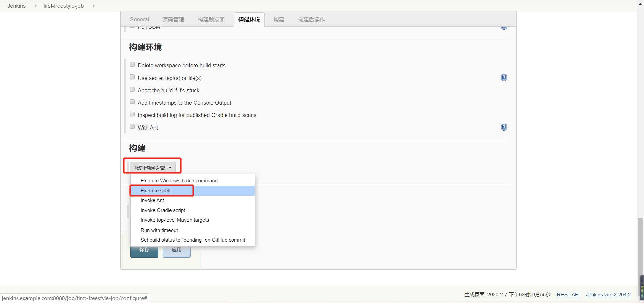Jump to the 构建 tab
The height and width of the screenshot is (303, 644).
(279, 19)
